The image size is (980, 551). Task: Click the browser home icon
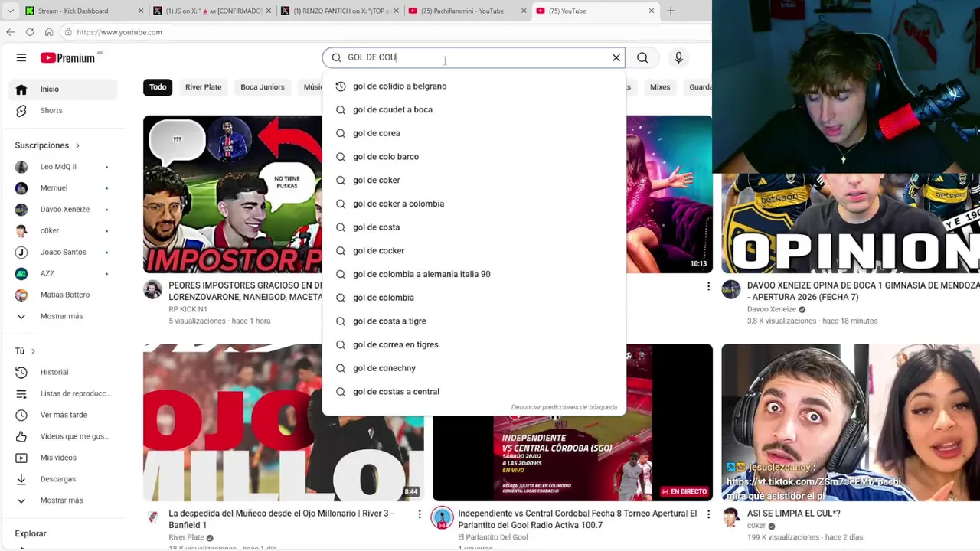pyautogui.click(x=49, y=32)
